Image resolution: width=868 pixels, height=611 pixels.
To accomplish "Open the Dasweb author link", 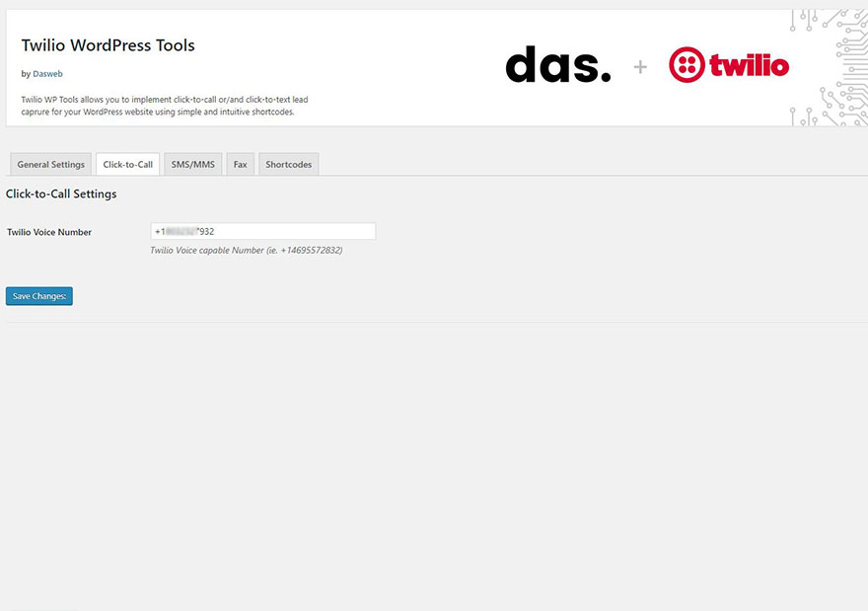I will 47,74.
